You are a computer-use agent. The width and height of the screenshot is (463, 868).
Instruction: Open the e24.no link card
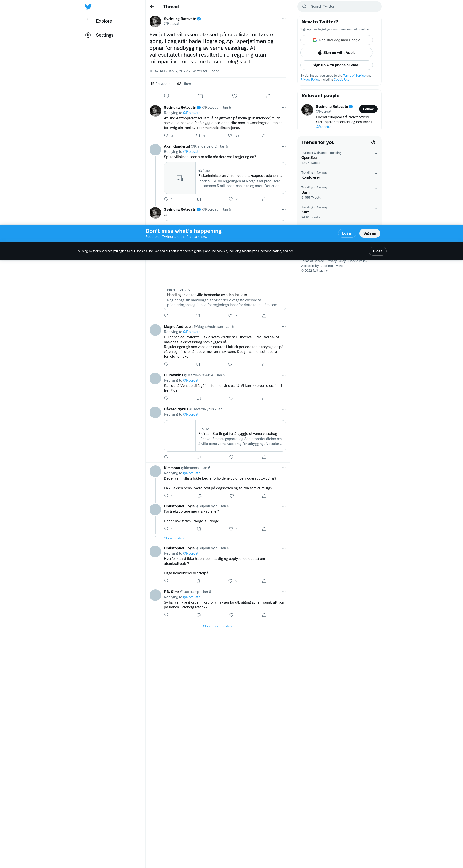click(225, 178)
